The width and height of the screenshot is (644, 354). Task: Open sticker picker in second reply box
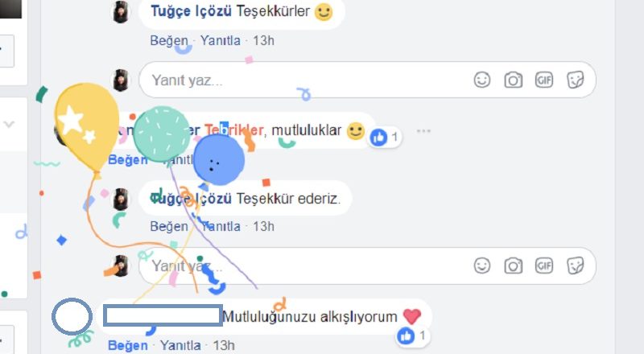coord(575,265)
